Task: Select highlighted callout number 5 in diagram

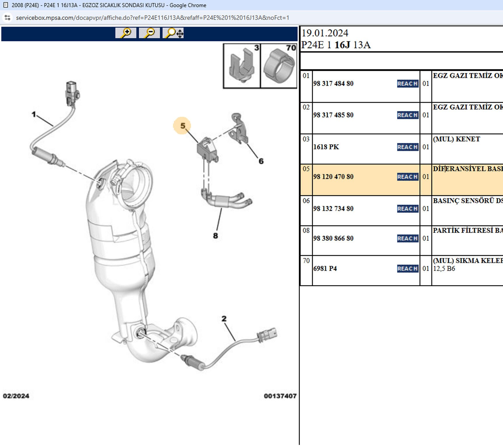Action: coord(182,126)
